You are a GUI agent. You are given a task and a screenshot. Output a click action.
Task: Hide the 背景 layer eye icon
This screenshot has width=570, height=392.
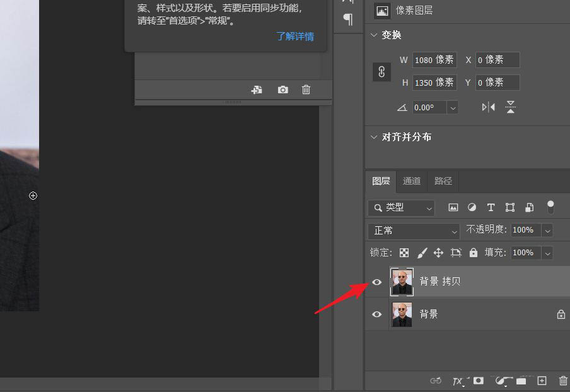tap(377, 314)
